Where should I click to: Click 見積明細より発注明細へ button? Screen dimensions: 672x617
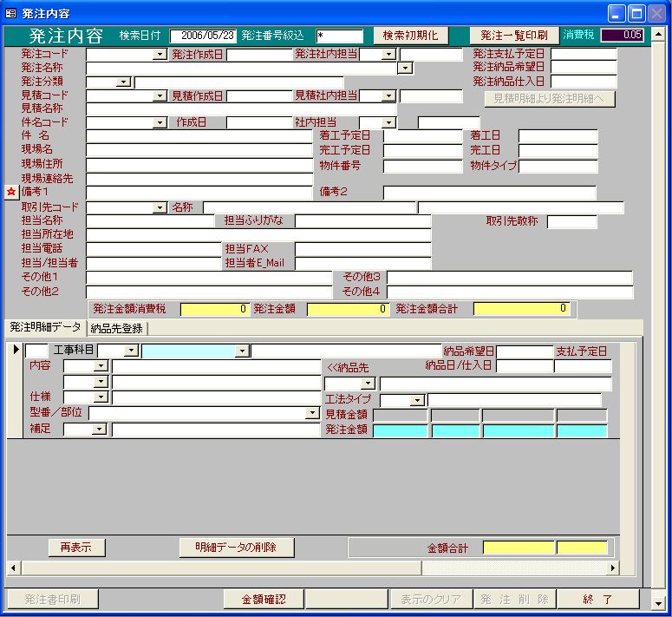tap(550, 99)
